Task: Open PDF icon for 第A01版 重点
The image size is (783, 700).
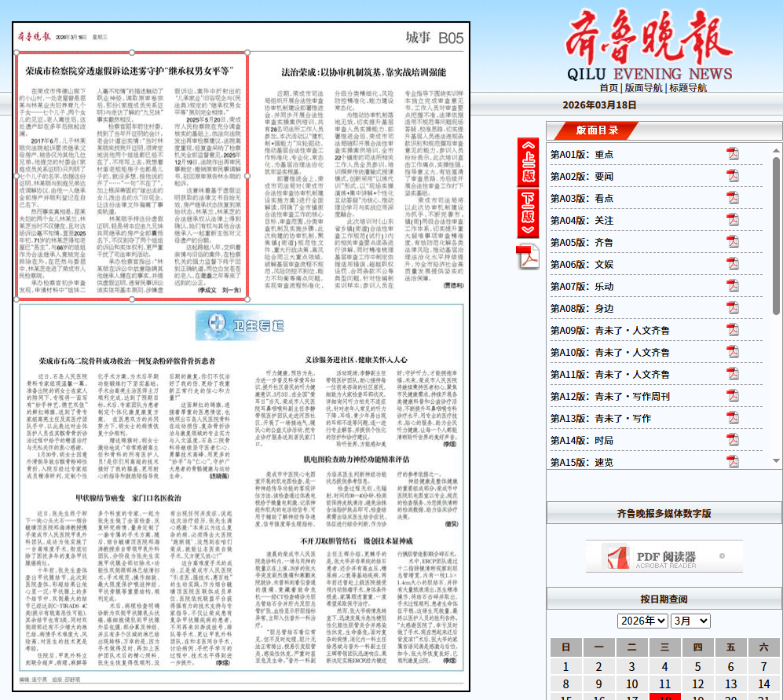Action: [x=734, y=154]
